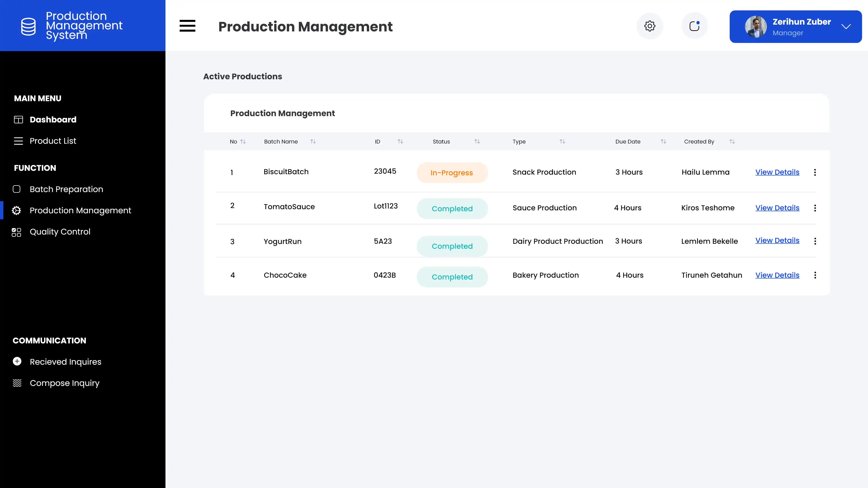This screenshot has height=488, width=868.
Task: Click the Compose Inquiry wave icon
Action: point(17,383)
